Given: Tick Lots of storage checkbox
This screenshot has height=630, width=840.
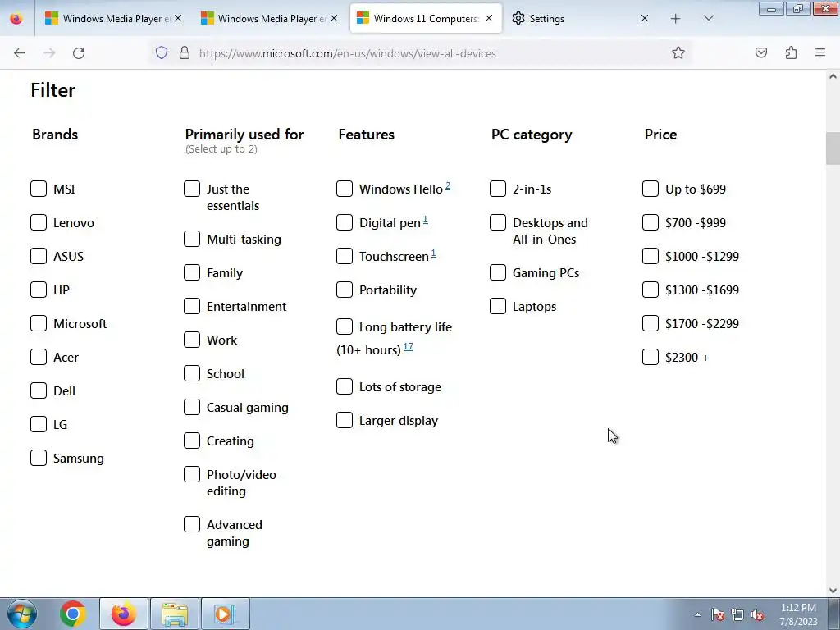Looking at the screenshot, I should point(345,387).
